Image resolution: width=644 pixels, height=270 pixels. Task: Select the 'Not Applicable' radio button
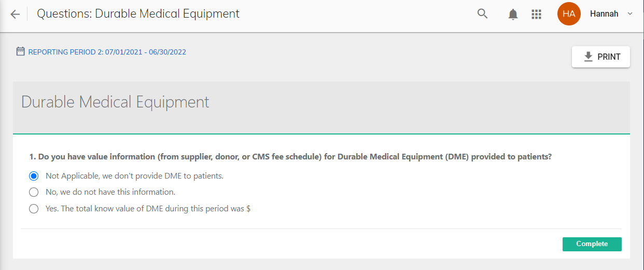(x=34, y=176)
